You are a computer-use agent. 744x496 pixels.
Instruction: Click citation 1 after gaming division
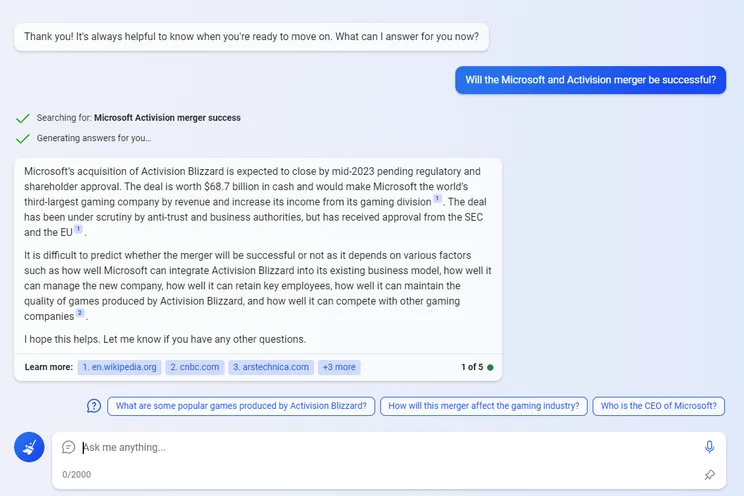[x=437, y=198]
